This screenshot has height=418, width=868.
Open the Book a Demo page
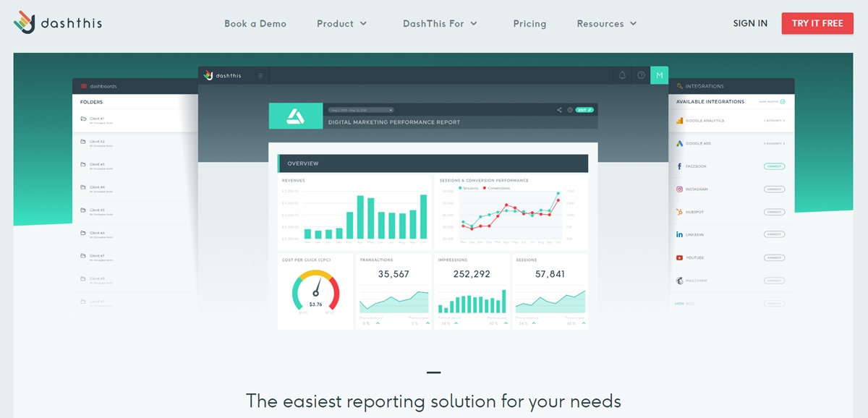click(255, 23)
